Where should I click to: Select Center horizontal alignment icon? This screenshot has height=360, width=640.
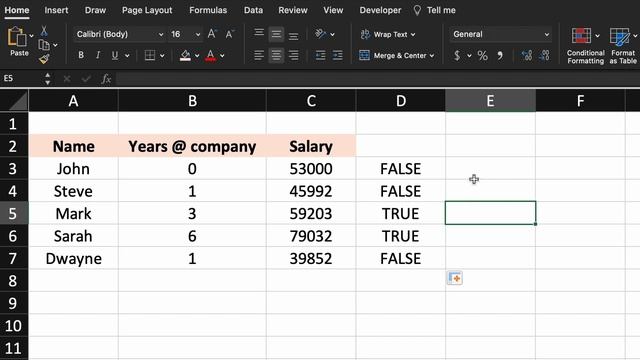click(276, 55)
